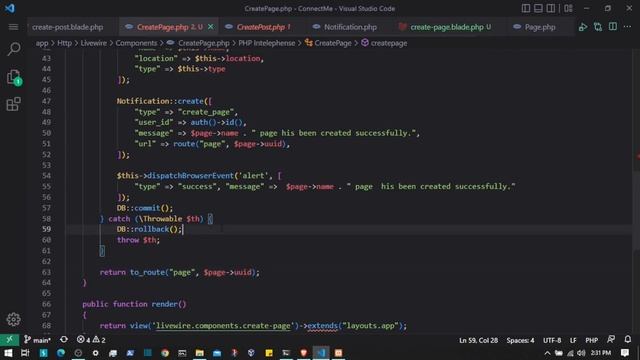Image resolution: width=640 pixels, height=360 pixels.
Task: Click "dispatchBrowserEvent" on line 54
Action: point(190,176)
